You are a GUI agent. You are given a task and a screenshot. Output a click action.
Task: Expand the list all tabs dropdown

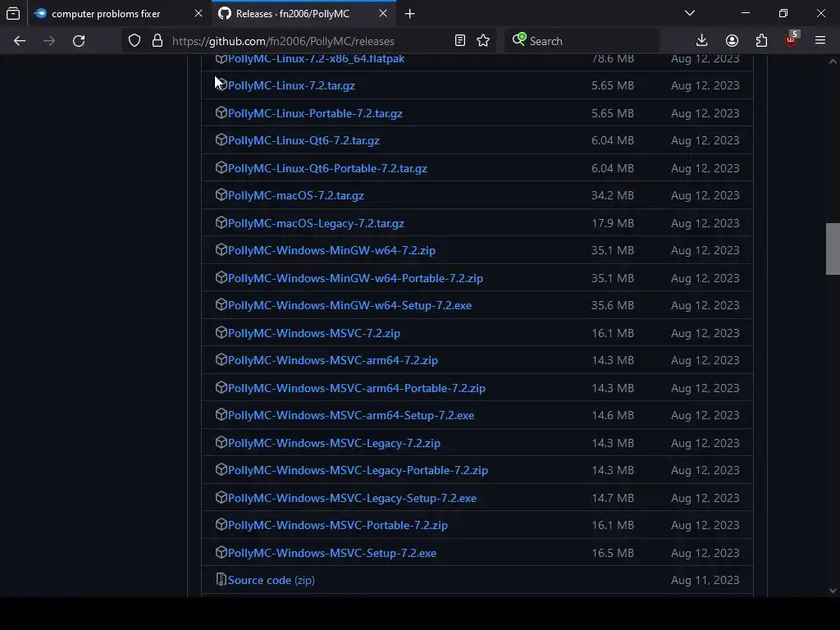pyautogui.click(x=690, y=13)
